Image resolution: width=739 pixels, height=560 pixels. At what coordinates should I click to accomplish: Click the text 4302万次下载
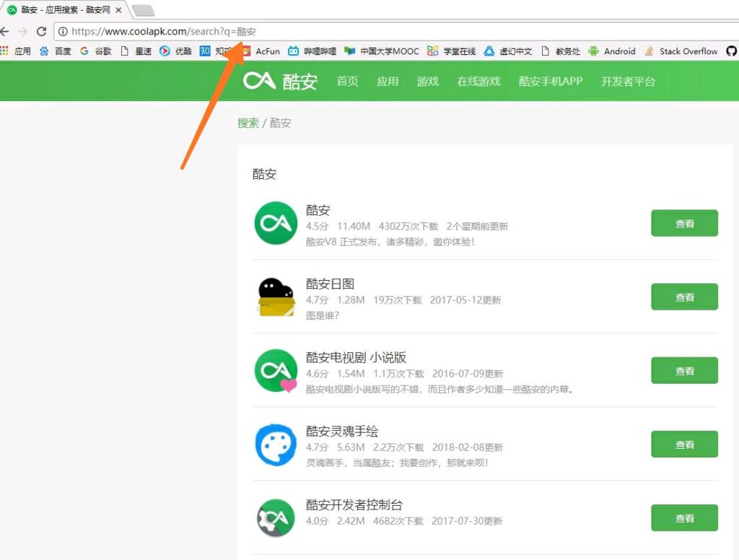point(408,227)
